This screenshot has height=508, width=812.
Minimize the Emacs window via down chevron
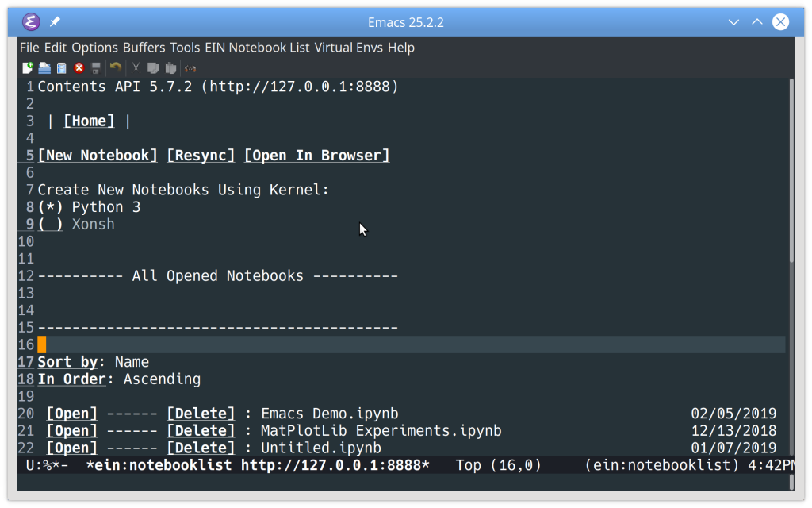point(733,22)
